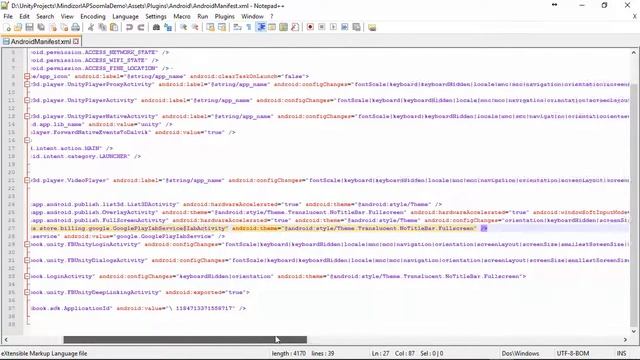Image resolution: width=640 pixels, height=360 pixels.
Task: Click the vertical scrollbar down arrow
Action: point(634,331)
